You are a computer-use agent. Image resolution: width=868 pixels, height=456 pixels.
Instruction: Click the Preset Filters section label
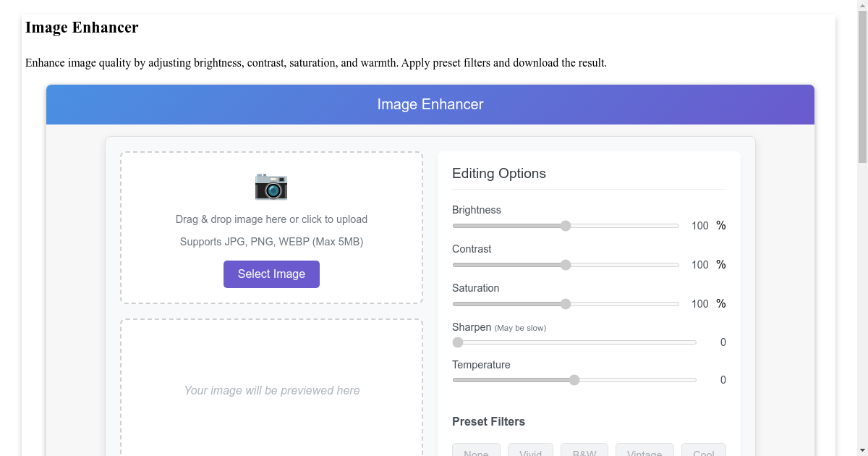tap(489, 421)
